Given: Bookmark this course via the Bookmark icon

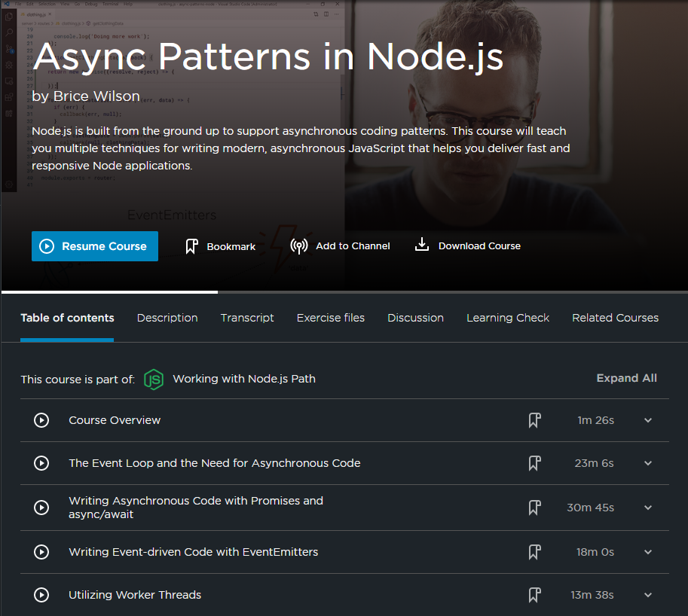Looking at the screenshot, I should (191, 246).
